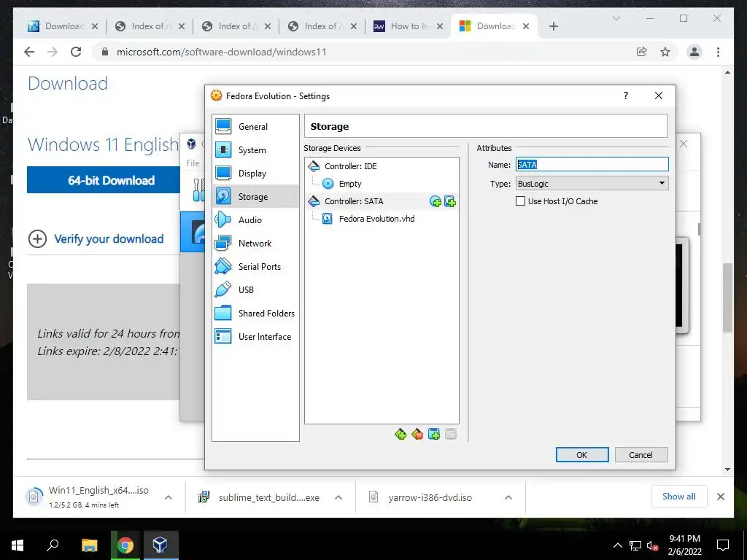The width and height of the screenshot is (747, 560).
Task: Open the USB settings category
Action: [x=255, y=289]
